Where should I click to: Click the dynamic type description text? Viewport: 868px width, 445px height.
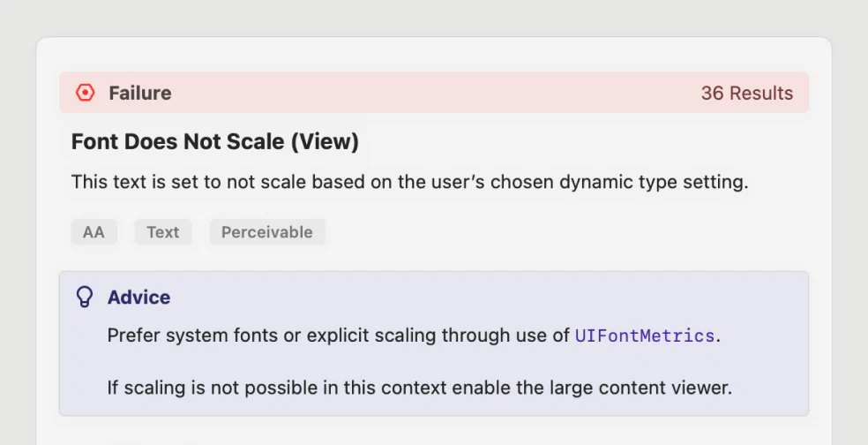[409, 182]
